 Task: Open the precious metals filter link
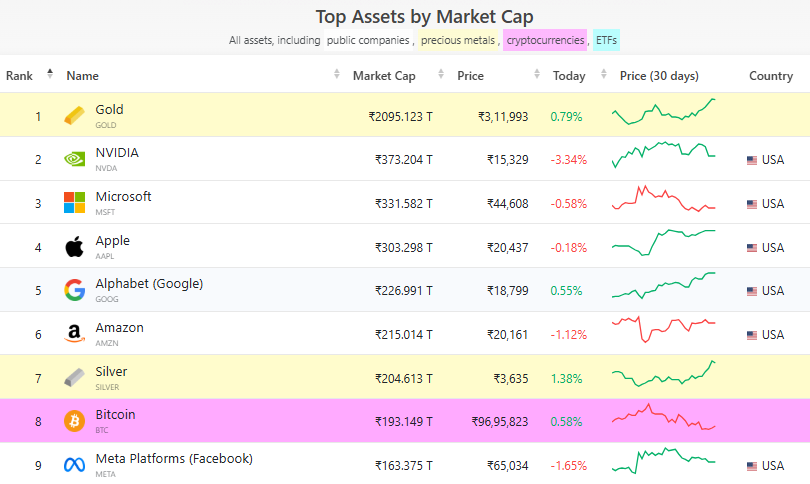coord(458,40)
